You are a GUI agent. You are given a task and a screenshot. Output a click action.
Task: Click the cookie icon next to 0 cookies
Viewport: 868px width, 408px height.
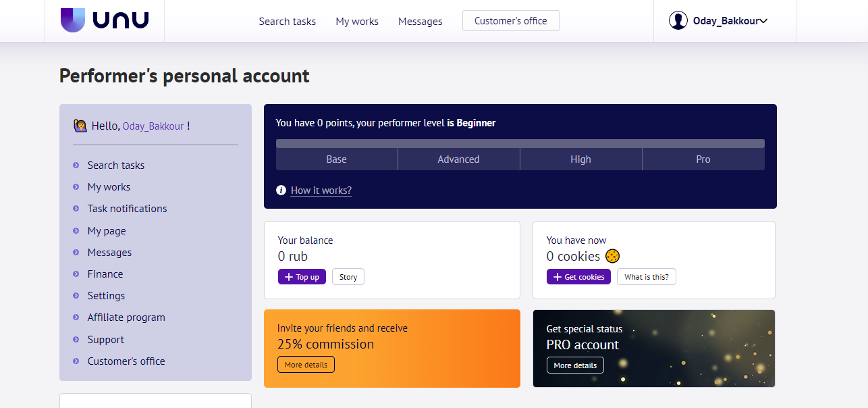click(x=612, y=256)
